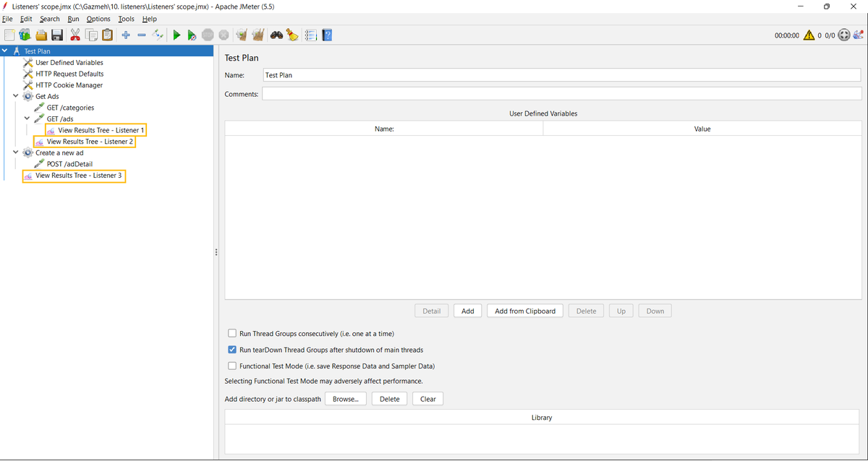Click the Cut scissors icon
This screenshot has width=868, height=461.
75,35
